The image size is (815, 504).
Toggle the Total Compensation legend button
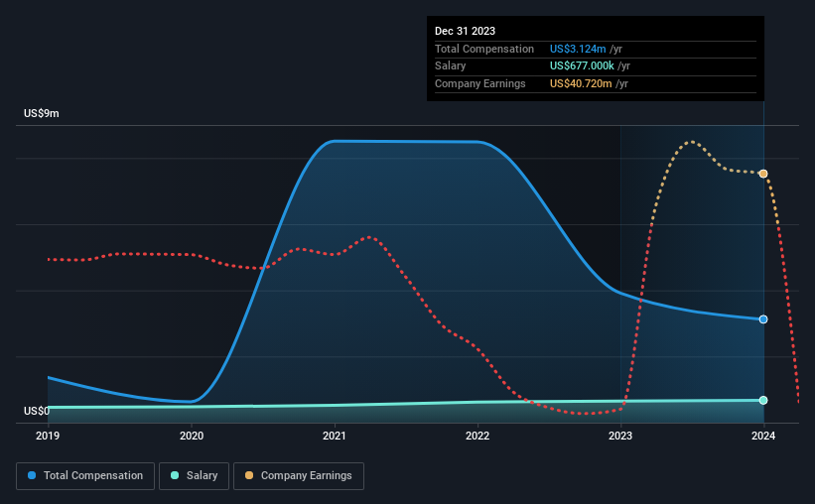pyautogui.click(x=85, y=476)
